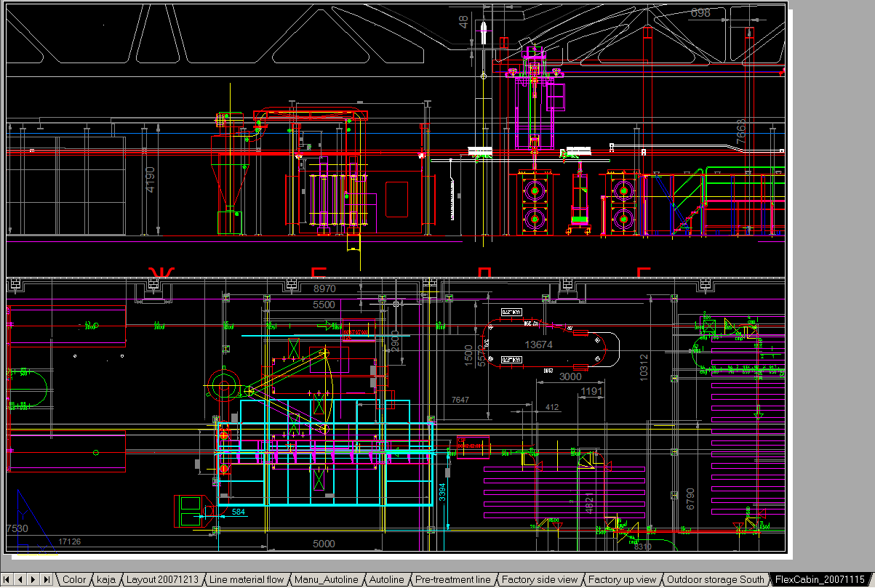The width and height of the screenshot is (875, 588).
Task: Select the Layout 20071213 tab
Action: (162, 580)
